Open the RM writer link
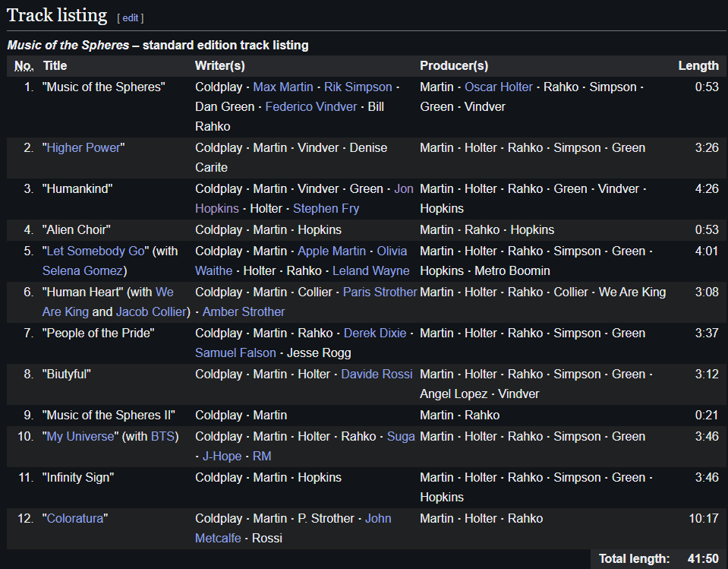This screenshot has height=569, width=728. [x=262, y=456]
